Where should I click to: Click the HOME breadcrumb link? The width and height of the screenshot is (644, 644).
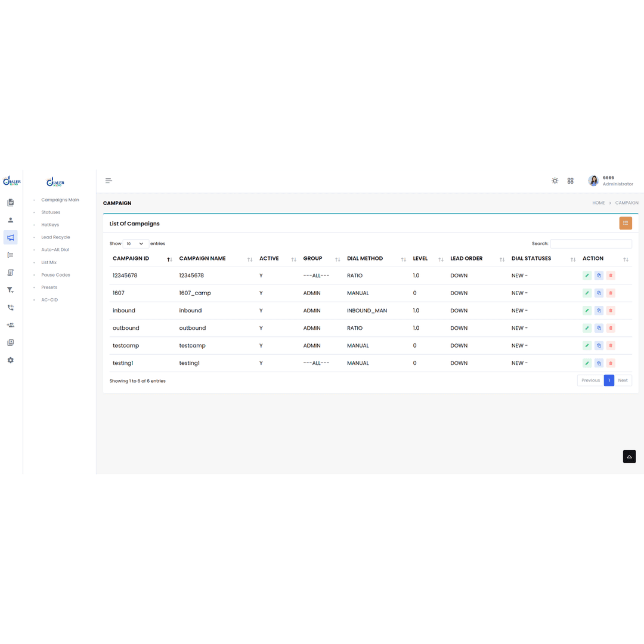click(x=598, y=203)
